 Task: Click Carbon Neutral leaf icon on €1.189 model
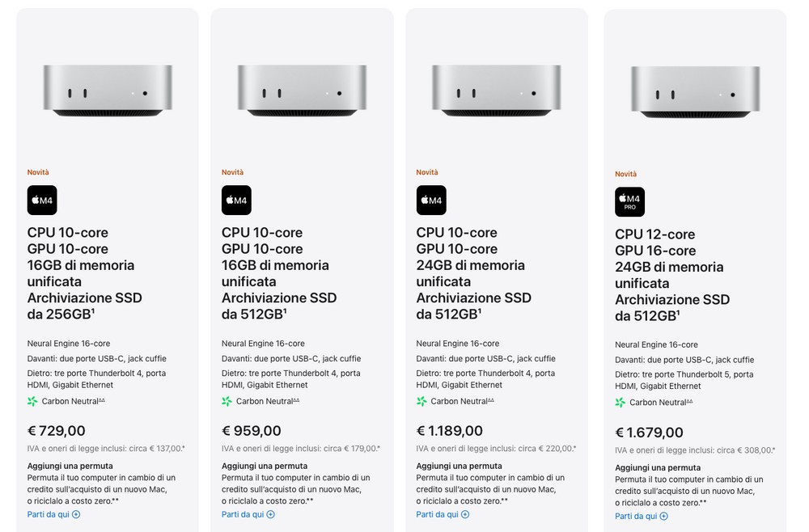(421, 401)
